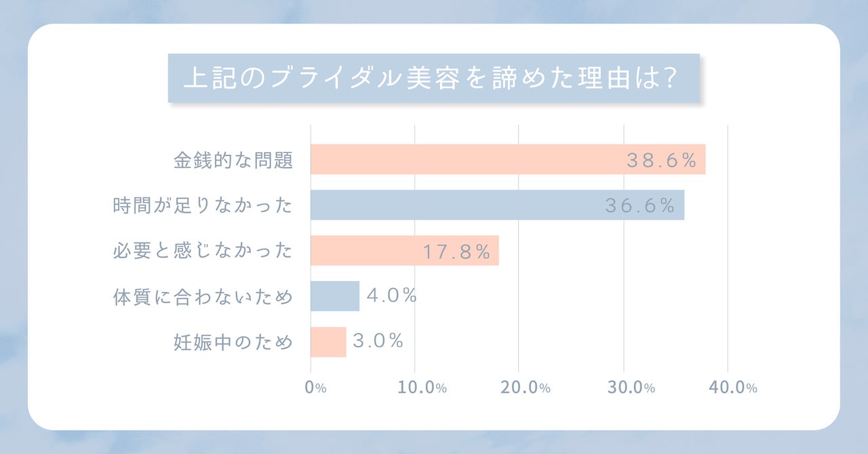Click the 0% axis tick label

(x=316, y=388)
